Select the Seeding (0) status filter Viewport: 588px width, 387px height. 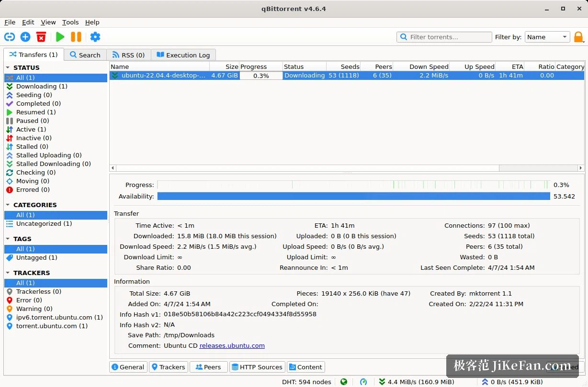(56, 95)
